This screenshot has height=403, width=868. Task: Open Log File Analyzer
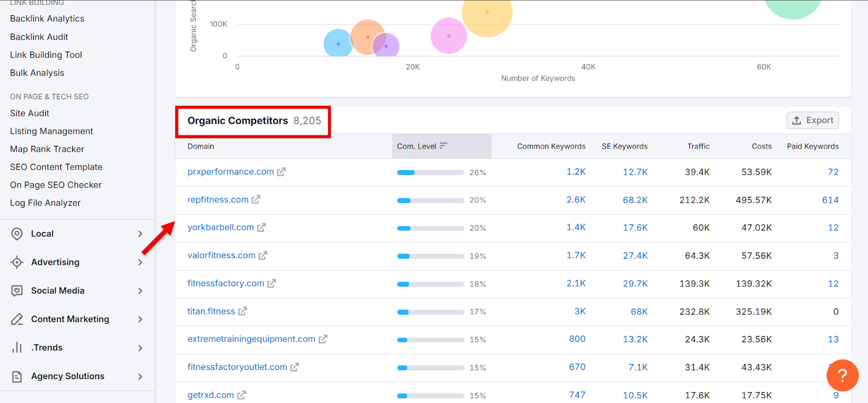45,203
